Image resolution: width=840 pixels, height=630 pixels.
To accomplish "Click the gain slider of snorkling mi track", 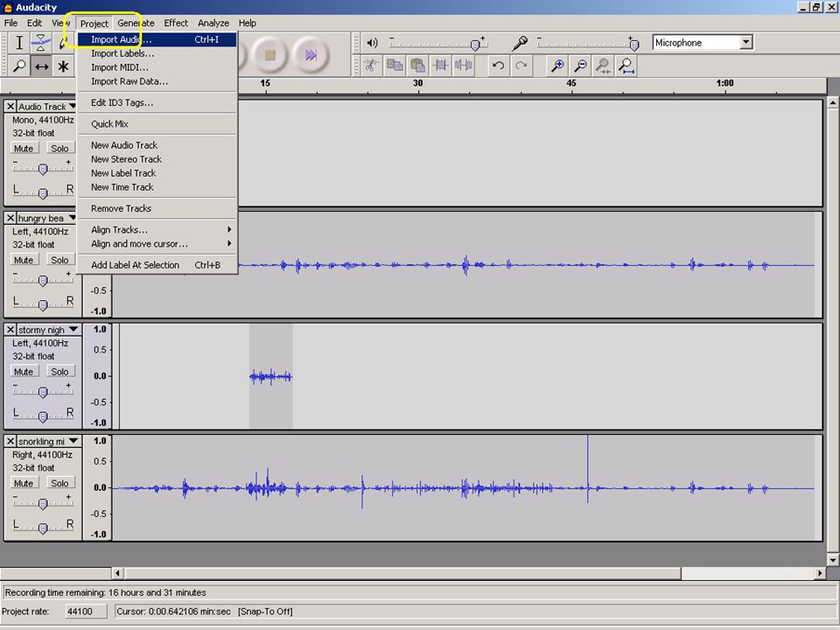I will [x=43, y=504].
